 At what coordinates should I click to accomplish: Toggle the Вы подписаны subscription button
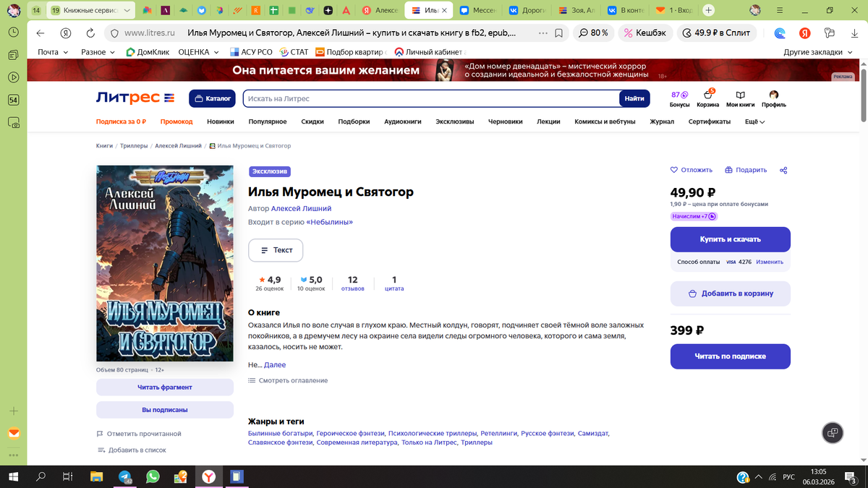[x=165, y=409]
